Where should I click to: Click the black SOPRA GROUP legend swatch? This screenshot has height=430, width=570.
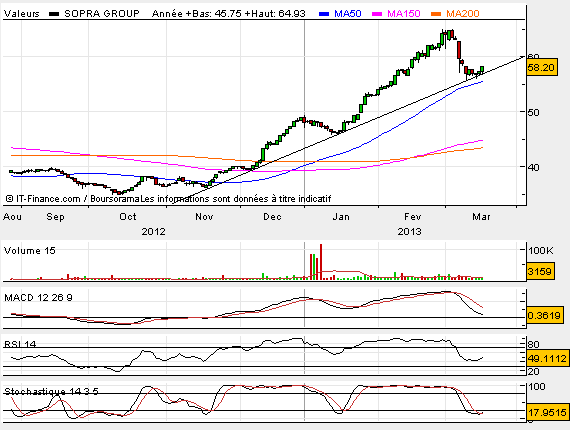tap(54, 14)
